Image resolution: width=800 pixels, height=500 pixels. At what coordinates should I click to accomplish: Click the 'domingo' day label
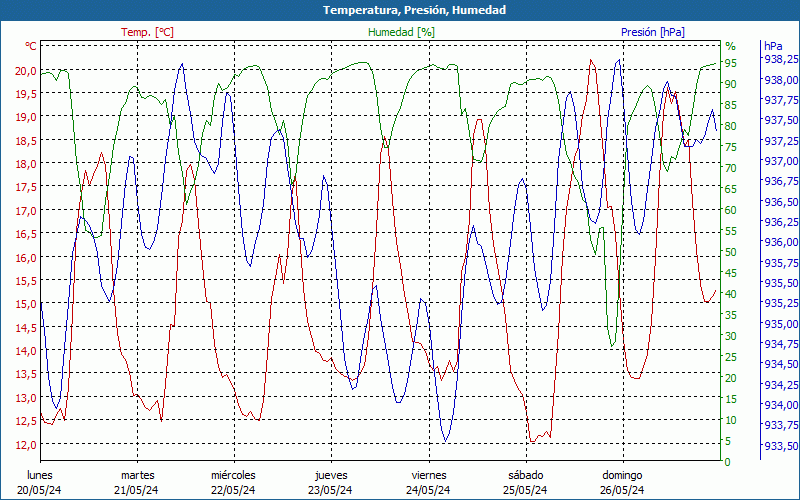[622, 476]
